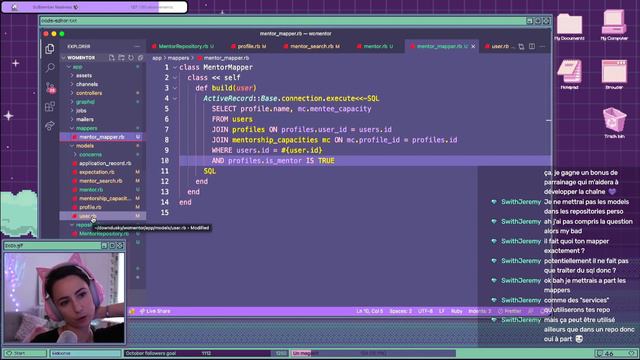
Task: Fold the def build method at line 3
Action: 175,88
